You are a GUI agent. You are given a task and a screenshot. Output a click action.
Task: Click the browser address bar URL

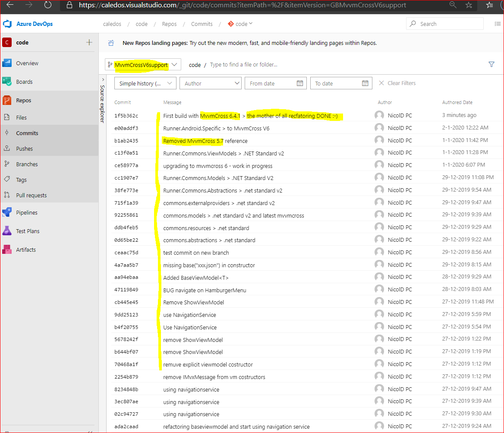pyautogui.click(x=243, y=5)
